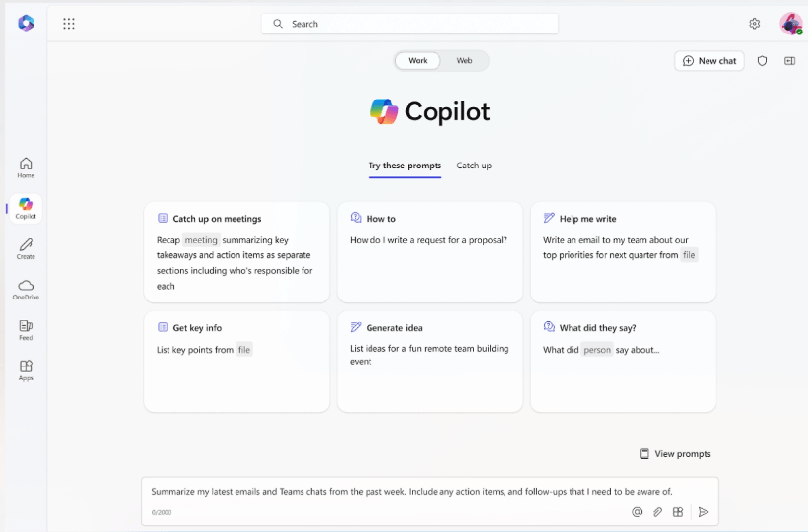Open OneDrive from the sidebar
808x532 pixels.
[x=26, y=289]
